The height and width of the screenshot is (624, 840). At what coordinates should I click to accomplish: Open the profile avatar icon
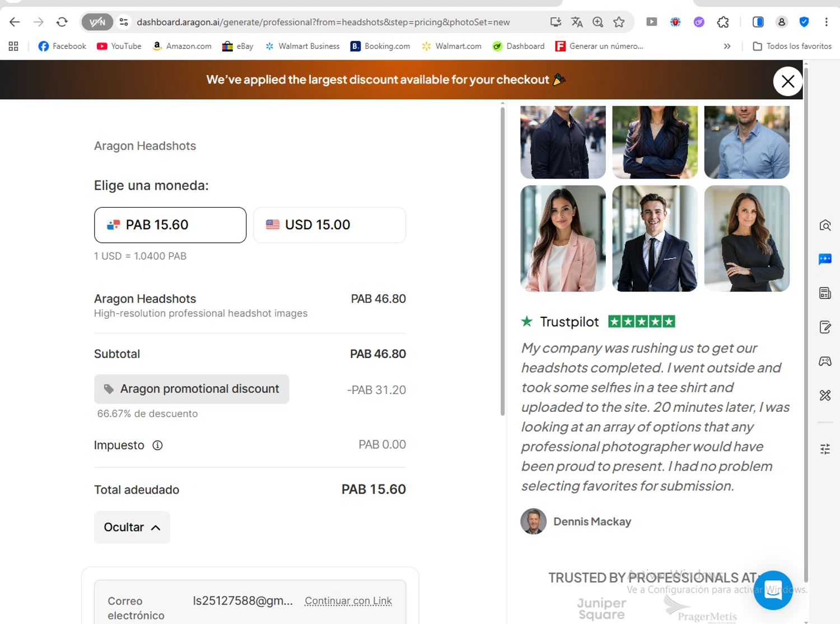tap(781, 22)
